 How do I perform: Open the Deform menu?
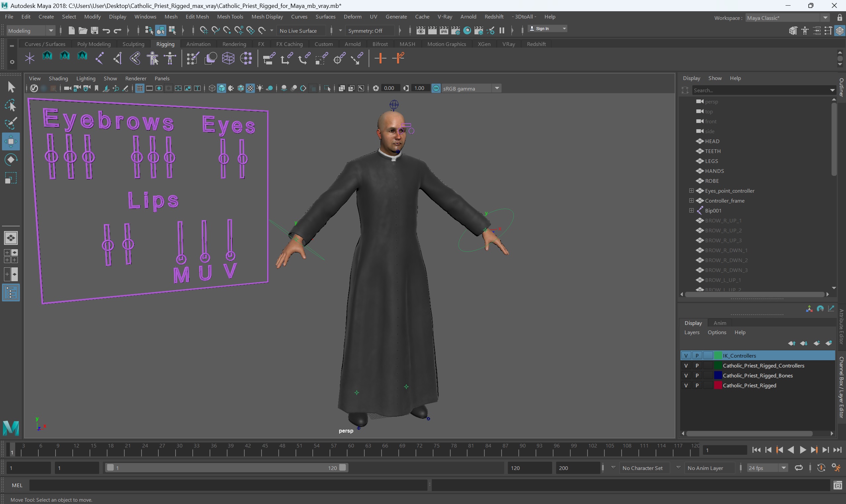(352, 17)
